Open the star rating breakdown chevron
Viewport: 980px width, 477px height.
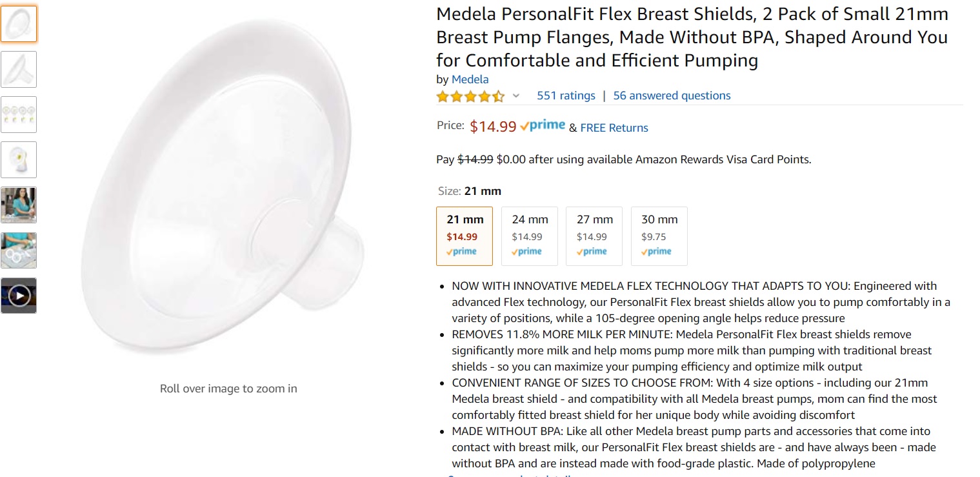(x=515, y=96)
